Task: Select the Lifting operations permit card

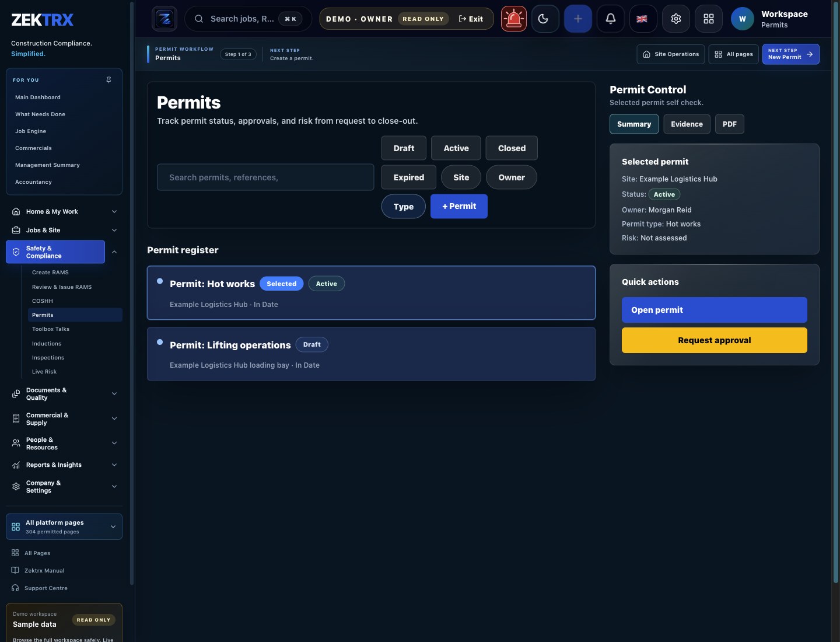Action: [x=371, y=354]
